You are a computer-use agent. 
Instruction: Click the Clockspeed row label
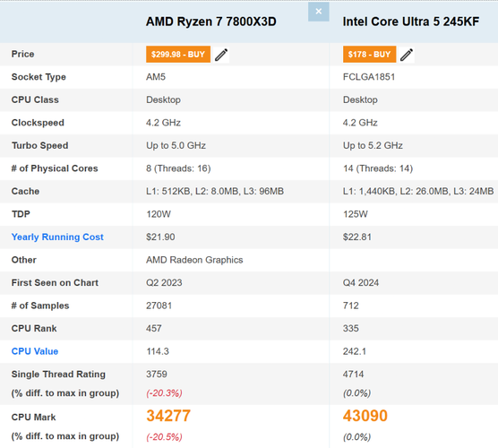pyautogui.click(x=38, y=123)
